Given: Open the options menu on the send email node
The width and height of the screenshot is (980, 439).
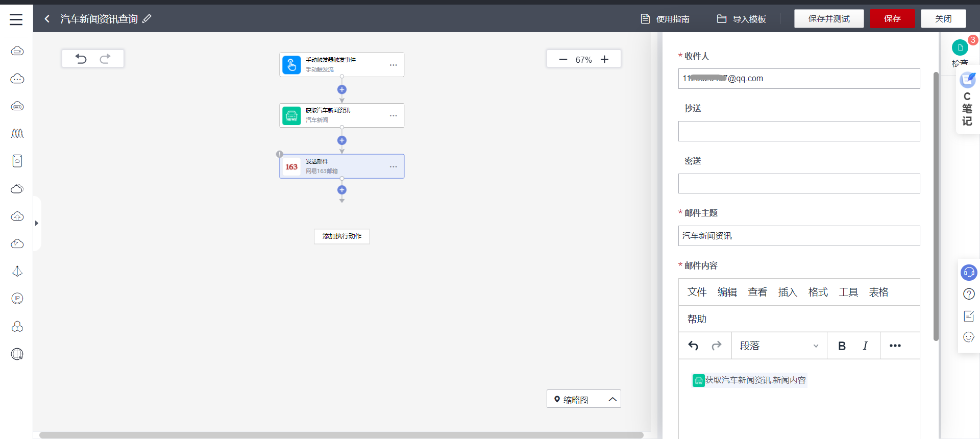Looking at the screenshot, I should (x=393, y=166).
